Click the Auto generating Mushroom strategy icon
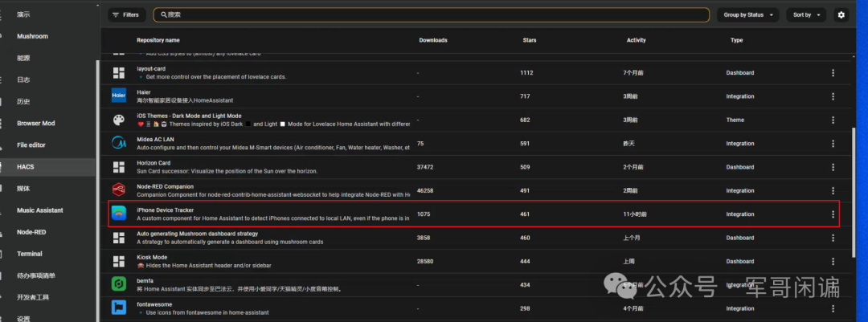 pos(119,238)
